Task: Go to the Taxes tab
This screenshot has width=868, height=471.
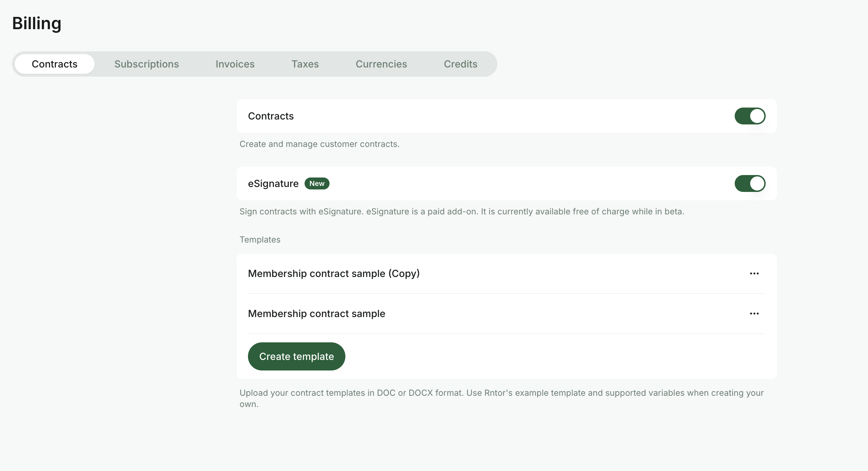Action: tap(305, 64)
